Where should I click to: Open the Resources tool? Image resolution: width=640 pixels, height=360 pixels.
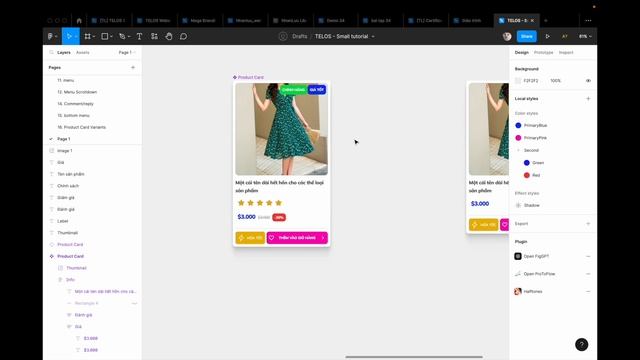click(154, 36)
